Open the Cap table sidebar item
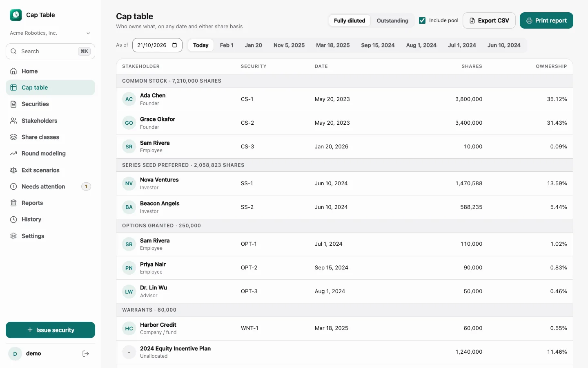Viewport: 588px width, 368px height. 50,88
